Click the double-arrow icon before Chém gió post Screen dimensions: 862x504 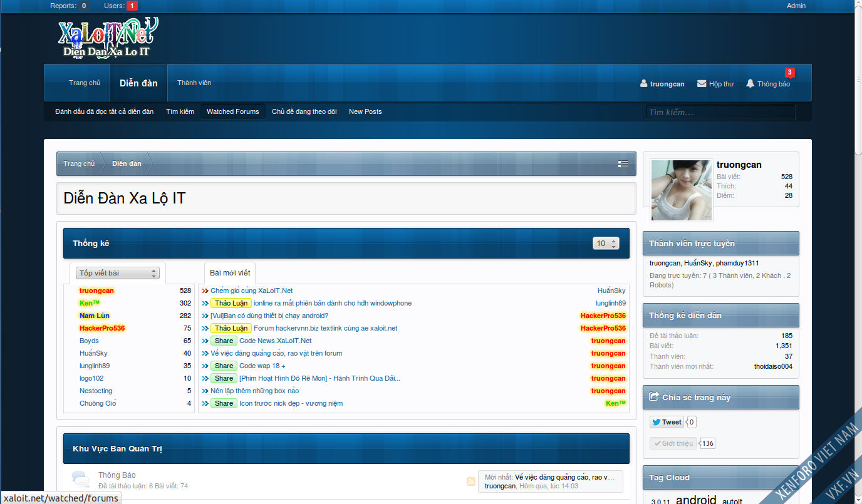205,291
